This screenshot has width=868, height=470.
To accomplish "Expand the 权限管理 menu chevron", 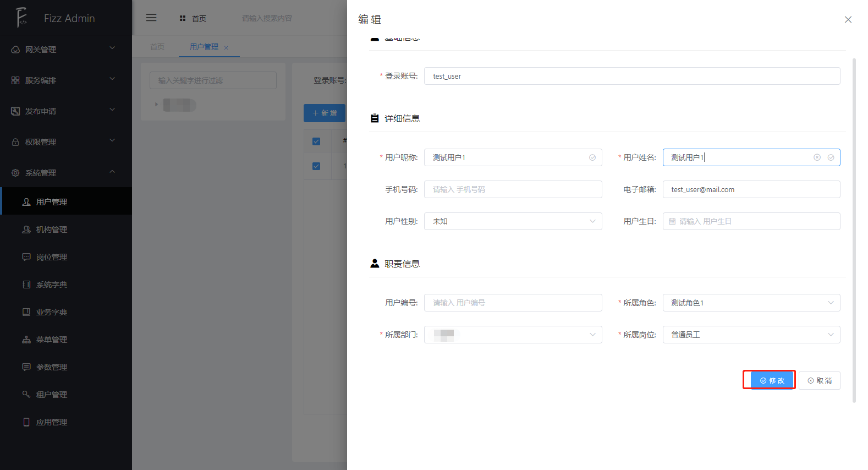I will tap(112, 140).
